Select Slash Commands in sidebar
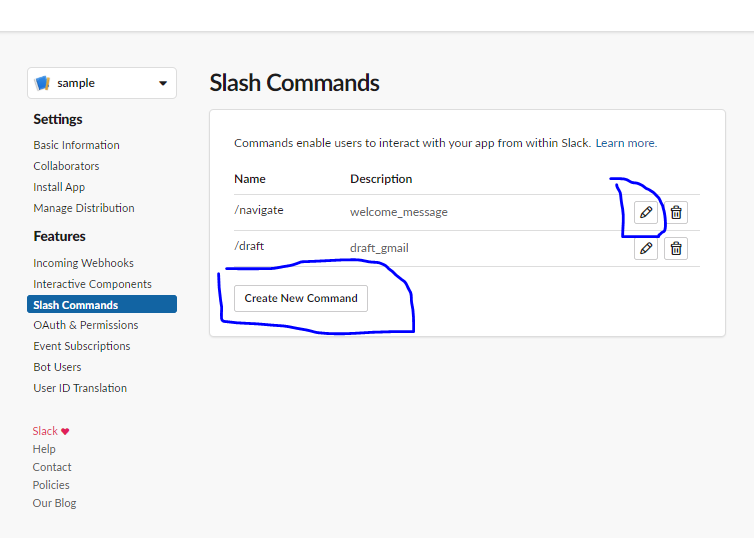Screen dimensions: 754x538 [102, 304]
